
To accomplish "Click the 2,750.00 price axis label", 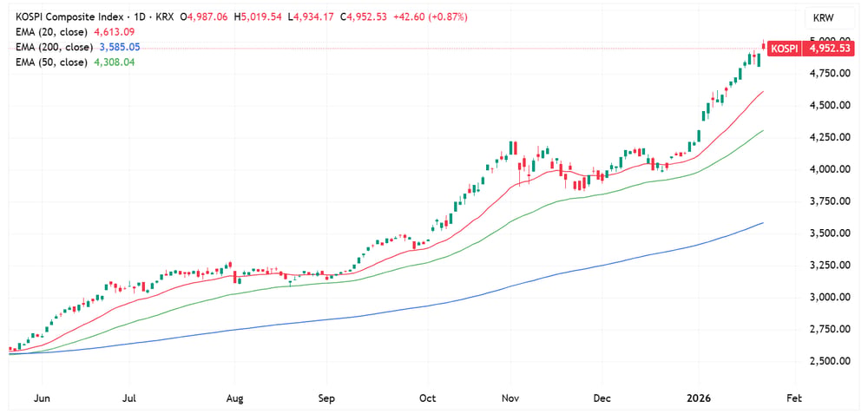I will tap(829, 329).
